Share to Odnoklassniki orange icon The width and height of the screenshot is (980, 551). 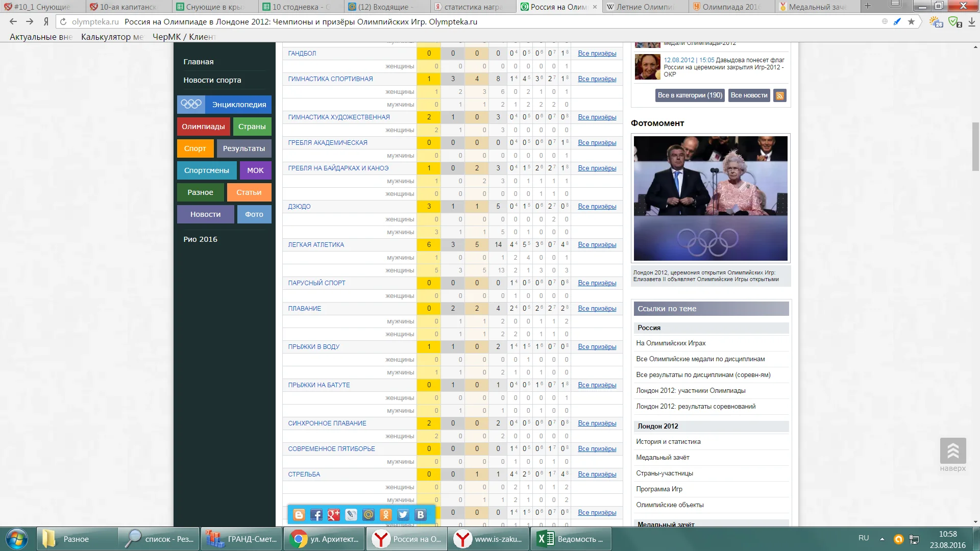(386, 515)
